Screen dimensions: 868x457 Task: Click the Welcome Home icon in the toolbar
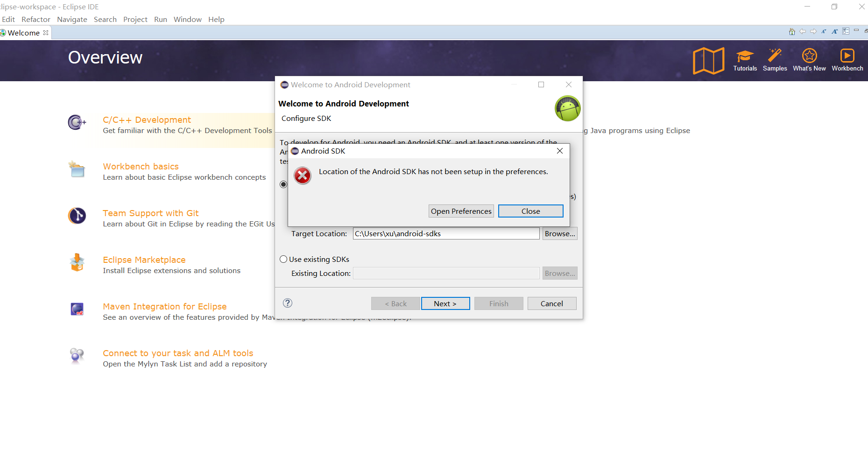[792, 32]
